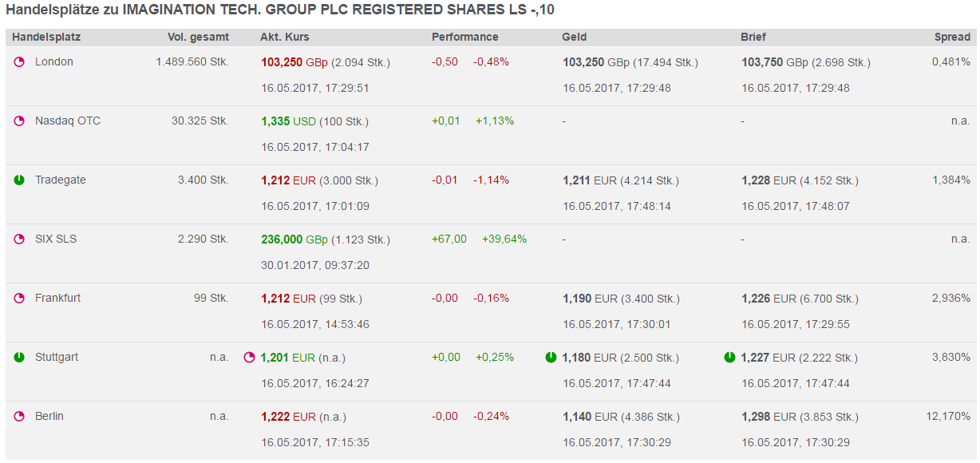Click the pink status icon beside SIX SLS
980x463 pixels.
[x=20, y=239]
